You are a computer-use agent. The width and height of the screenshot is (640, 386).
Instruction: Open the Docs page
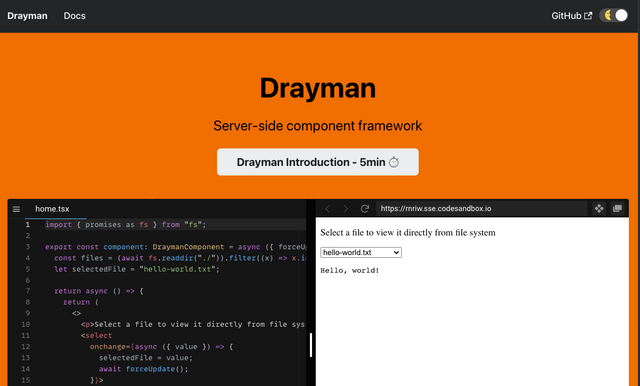[74, 16]
